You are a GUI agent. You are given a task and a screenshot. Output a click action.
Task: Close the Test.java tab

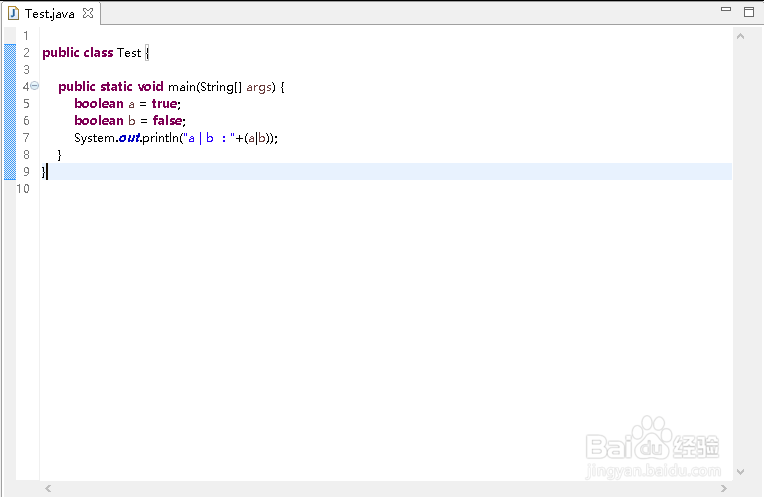(88, 13)
